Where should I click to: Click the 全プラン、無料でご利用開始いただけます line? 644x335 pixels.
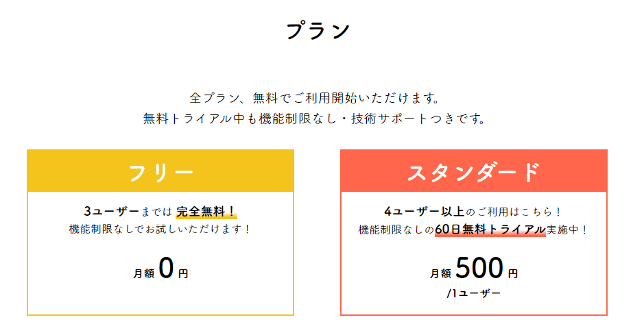[314, 97]
